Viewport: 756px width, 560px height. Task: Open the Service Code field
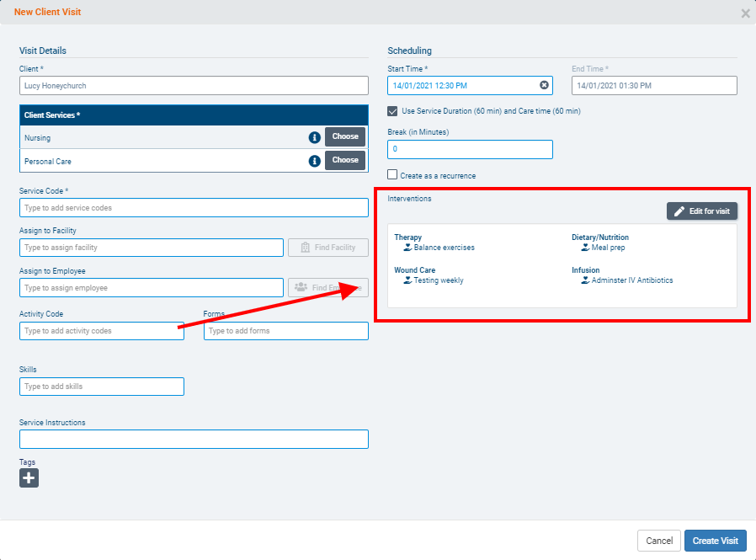tap(194, 208)
